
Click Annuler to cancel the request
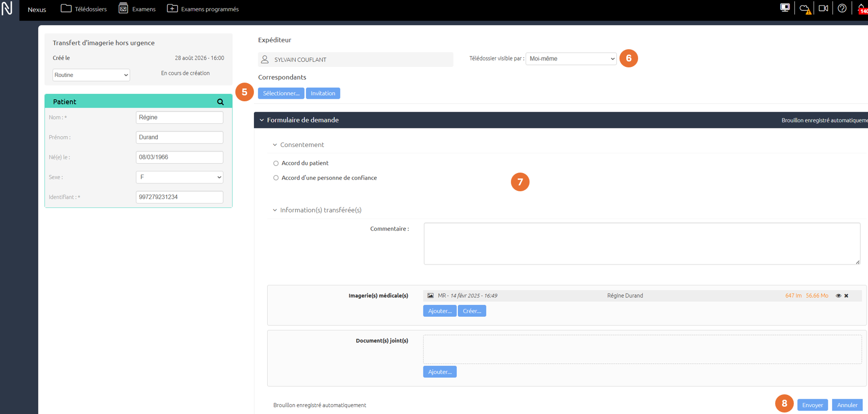(847, 405)
